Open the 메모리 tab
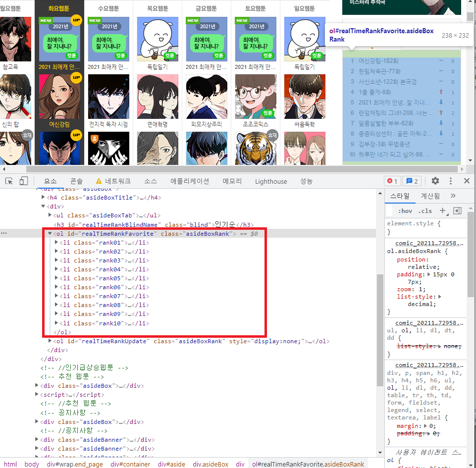 (x=232, y=181)
